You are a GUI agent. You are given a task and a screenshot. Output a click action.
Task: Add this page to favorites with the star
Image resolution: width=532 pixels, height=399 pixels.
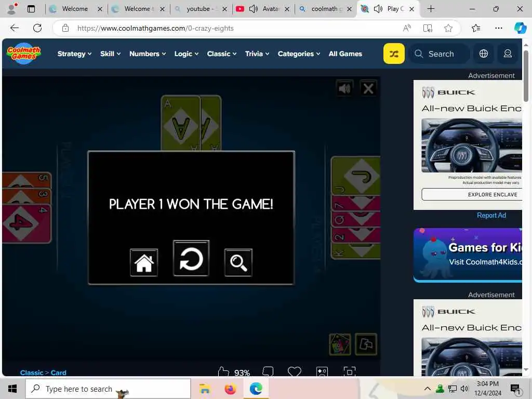click(448, 28)
